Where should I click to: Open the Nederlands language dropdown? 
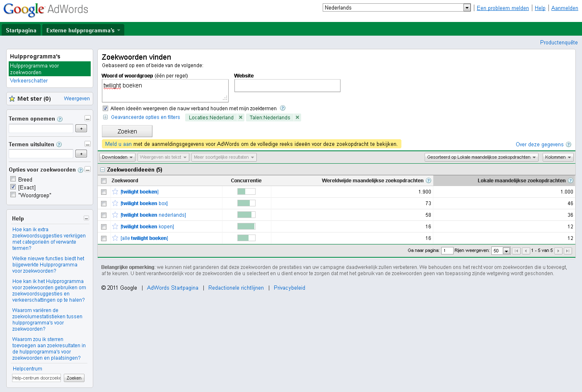(397, 7)
